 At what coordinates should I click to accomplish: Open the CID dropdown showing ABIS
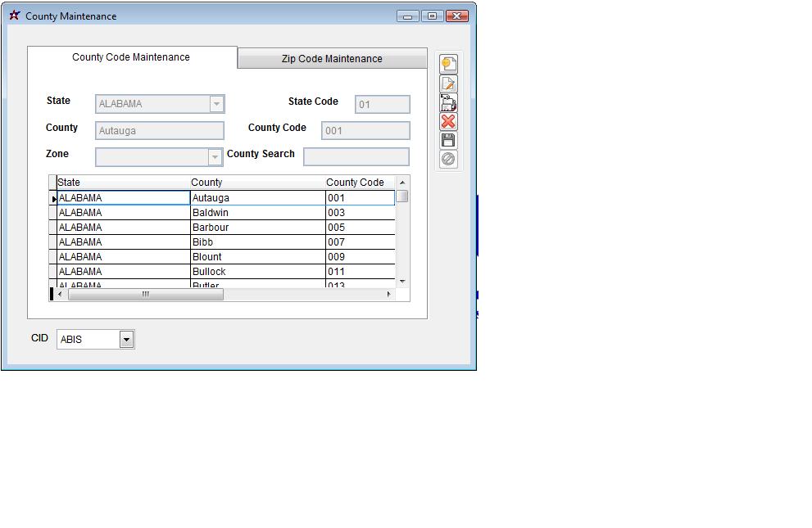[x=126, y=339]
